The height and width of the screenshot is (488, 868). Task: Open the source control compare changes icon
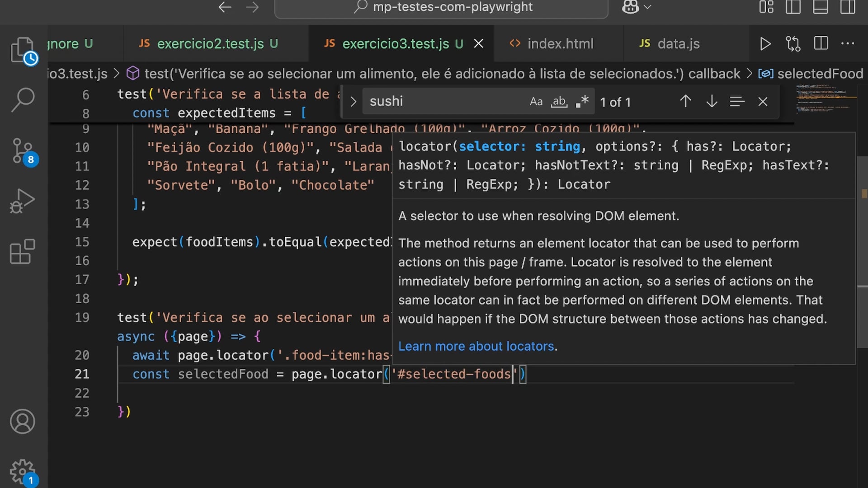coord(793,44)
